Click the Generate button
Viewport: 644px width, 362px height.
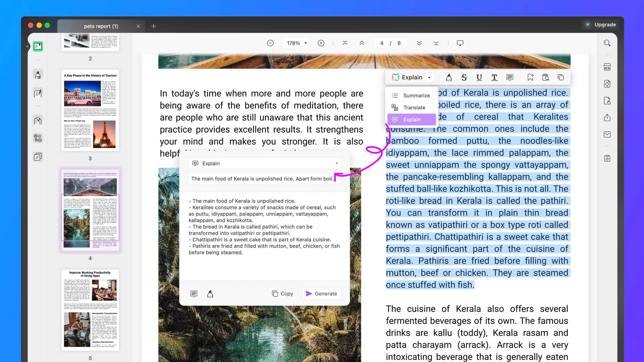pos(322,294)
